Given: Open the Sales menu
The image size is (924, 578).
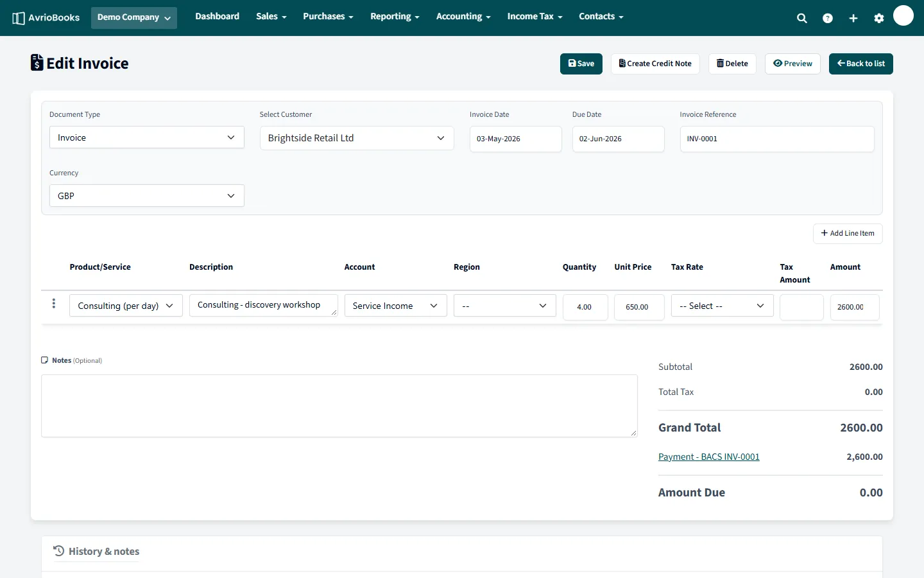Looking at the screenshot, I should click(x=271, y=17).
